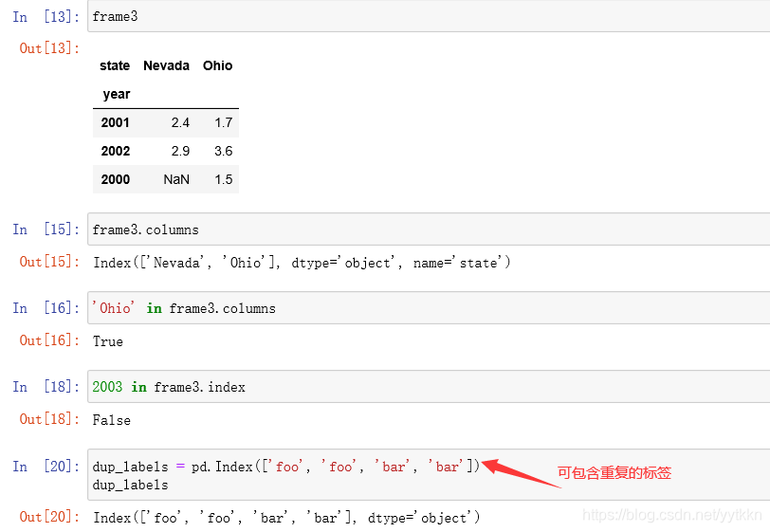This screenshot has height=532, width=770.
Task: Click the year index label
Action: (117, 94)
